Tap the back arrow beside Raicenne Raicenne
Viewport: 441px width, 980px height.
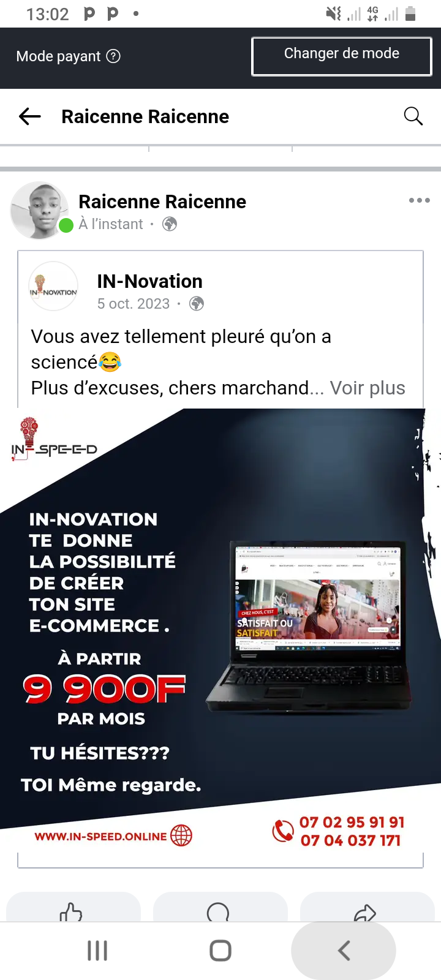(30, 116)
